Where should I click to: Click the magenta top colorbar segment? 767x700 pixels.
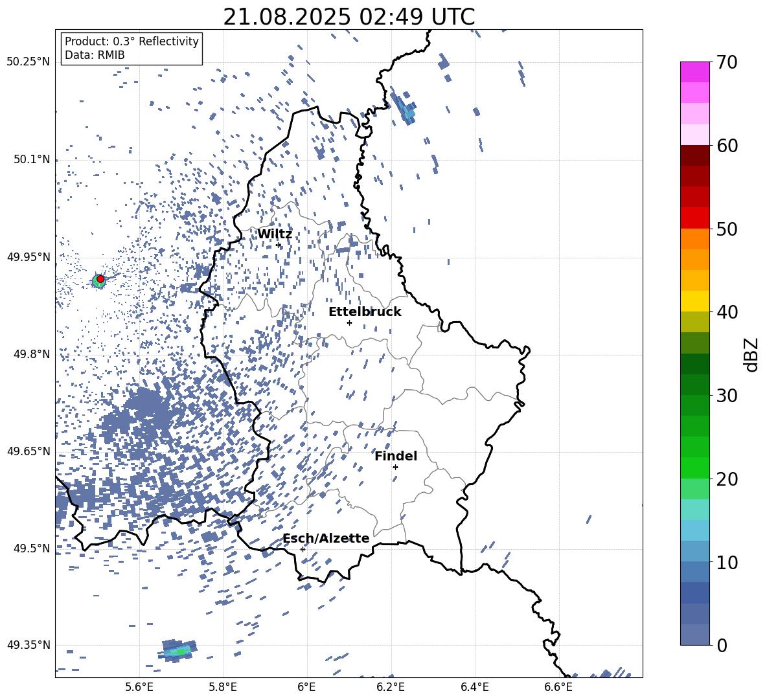pyautogui.click(x=694, y=72)
